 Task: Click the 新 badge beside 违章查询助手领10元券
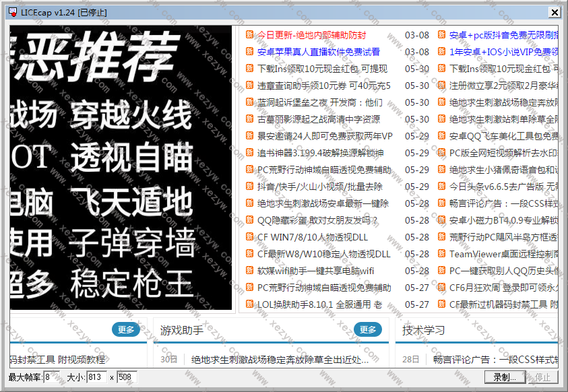(x=249, y=86)
